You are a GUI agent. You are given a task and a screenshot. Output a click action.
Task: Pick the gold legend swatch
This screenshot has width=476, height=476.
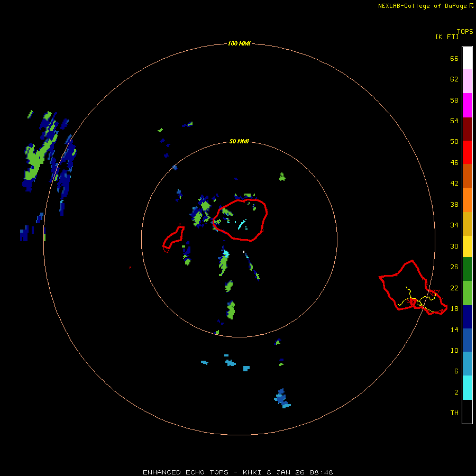pos(467,224)
